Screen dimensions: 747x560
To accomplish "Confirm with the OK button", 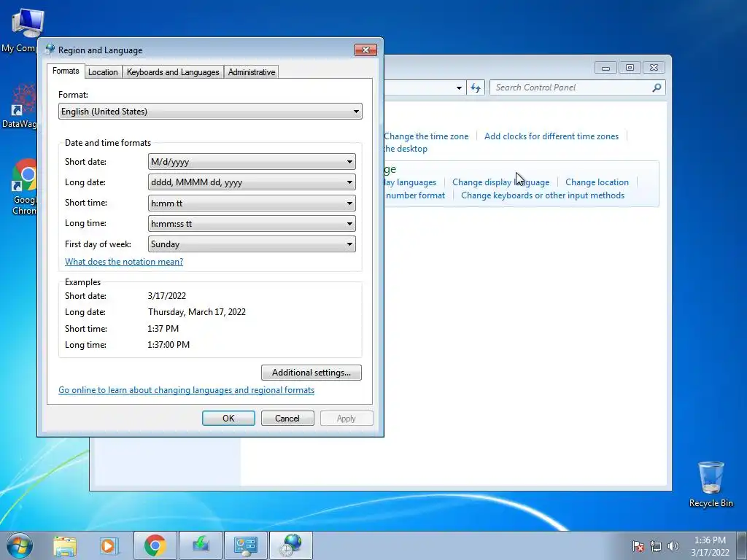I will click(228, 418).
